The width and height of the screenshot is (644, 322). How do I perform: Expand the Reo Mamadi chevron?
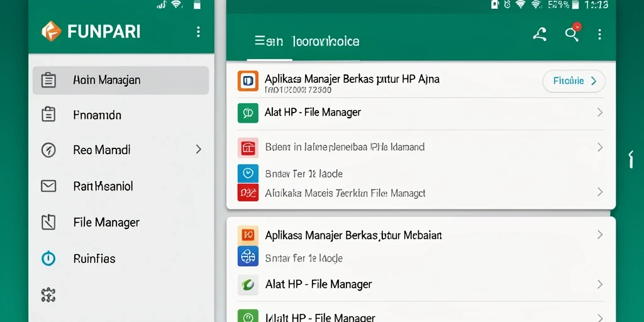point(198,150)
